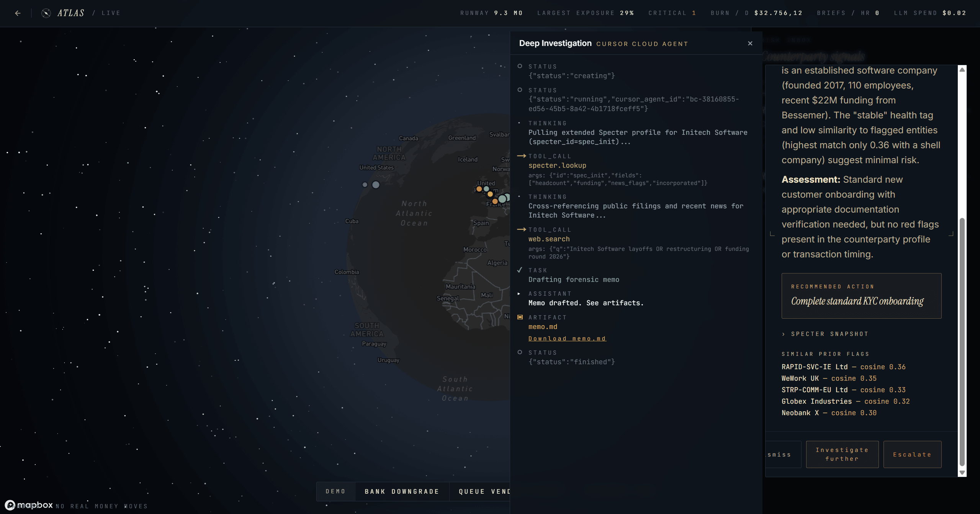Click the specter.lookup tool name

pyautogui.click(x=557, y=165)
